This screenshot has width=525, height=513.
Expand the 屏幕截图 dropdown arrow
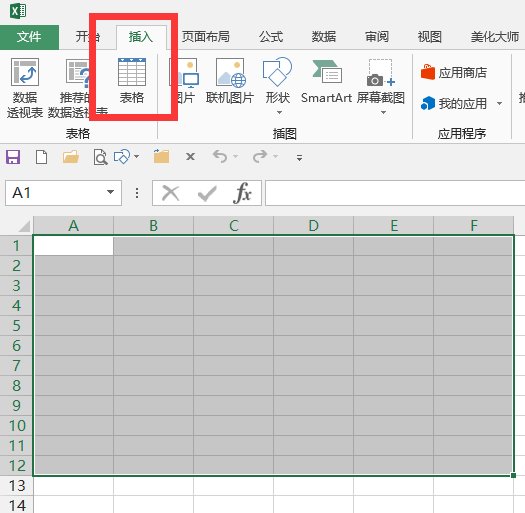pyautogui.click(x=383, y=113)
